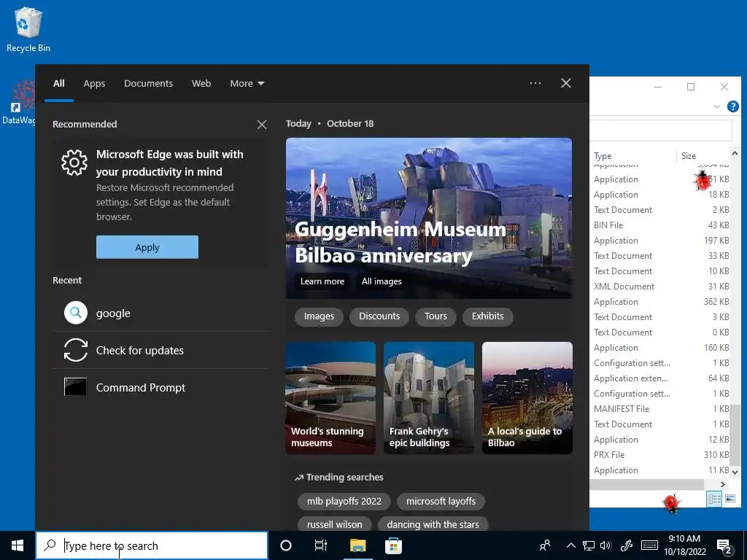Switch to the Documents tab
The image size is (747, 560).
(149, 83)
